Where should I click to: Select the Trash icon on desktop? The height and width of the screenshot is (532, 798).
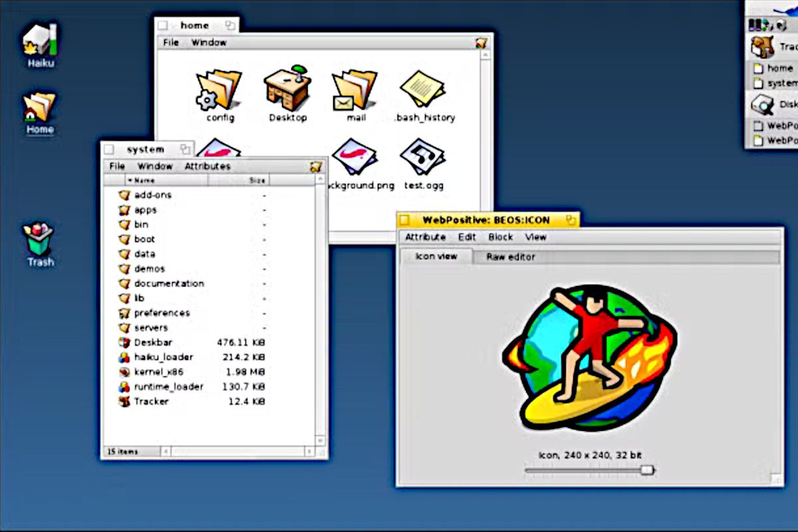pos(39,239)
